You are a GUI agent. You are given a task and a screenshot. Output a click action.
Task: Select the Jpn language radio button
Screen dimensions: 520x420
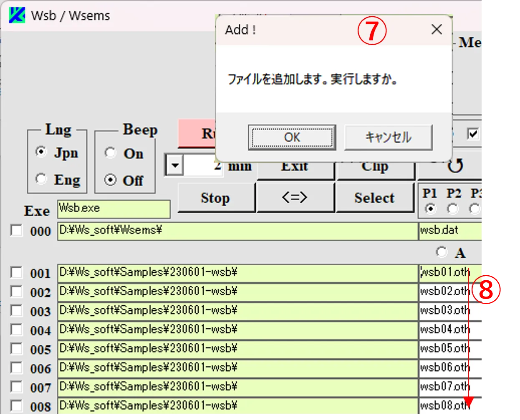pos(41,152)
